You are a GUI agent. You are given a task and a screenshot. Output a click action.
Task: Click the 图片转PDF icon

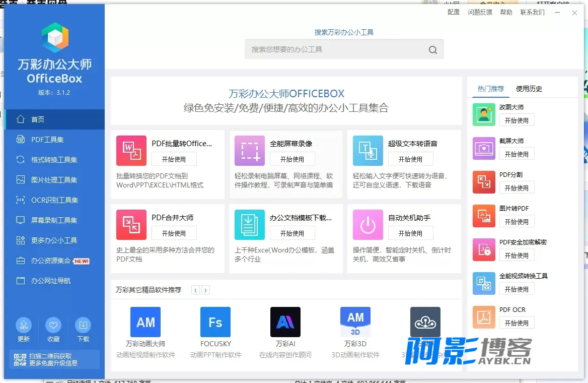click(484, 216)
